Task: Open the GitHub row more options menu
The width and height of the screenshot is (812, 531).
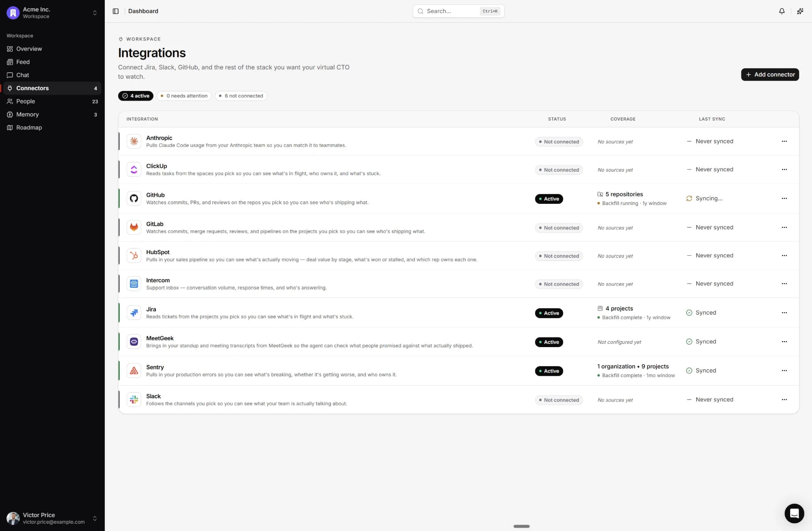Action: click(784, 199)
